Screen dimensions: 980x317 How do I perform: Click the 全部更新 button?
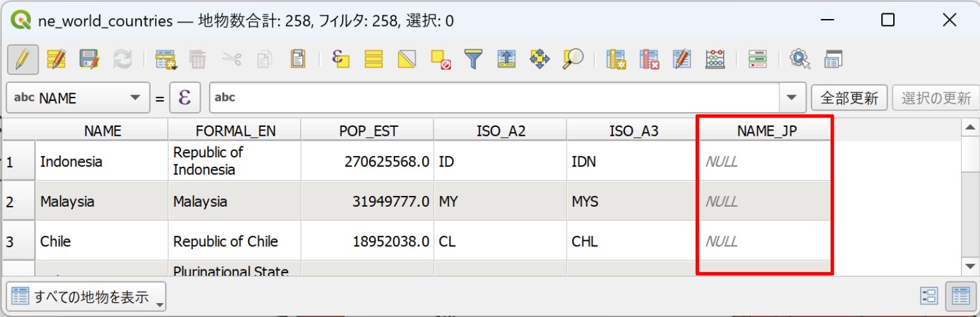pos(850,98)
